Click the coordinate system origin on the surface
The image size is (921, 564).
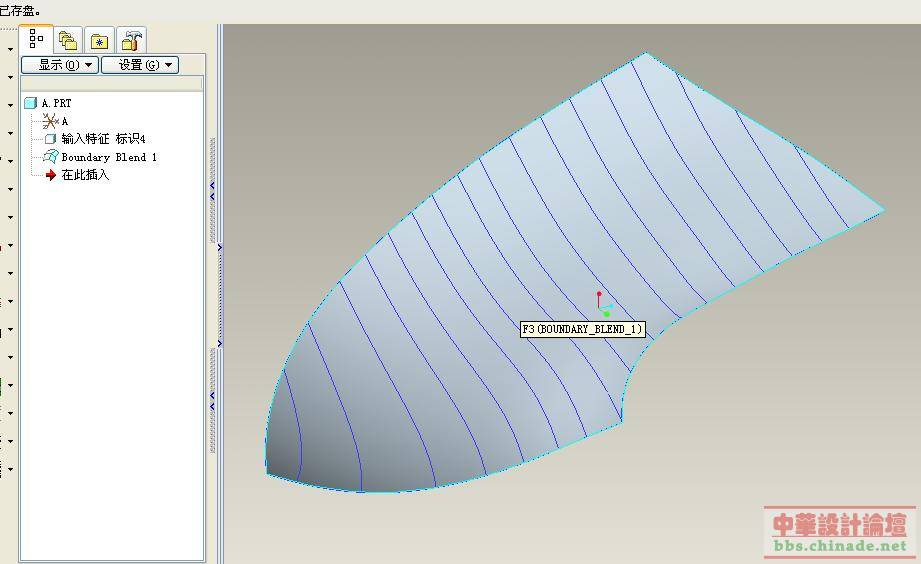pyautogui.click(x=600, y=309)
